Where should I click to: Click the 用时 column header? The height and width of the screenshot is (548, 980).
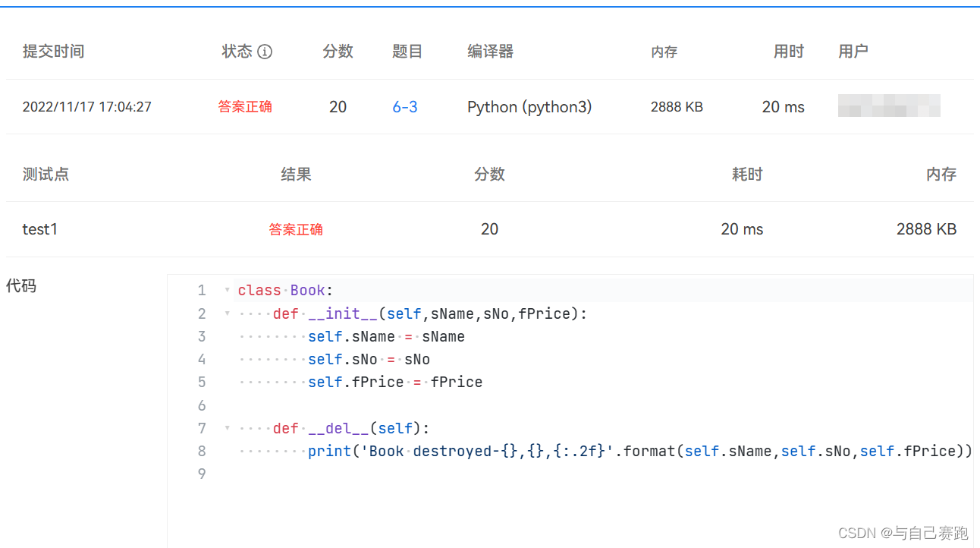click(788, 51)
